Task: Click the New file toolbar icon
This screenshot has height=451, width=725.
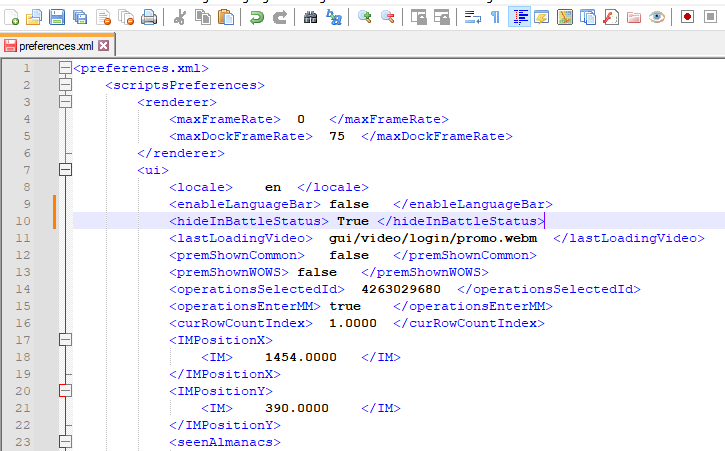Action: 11,17
